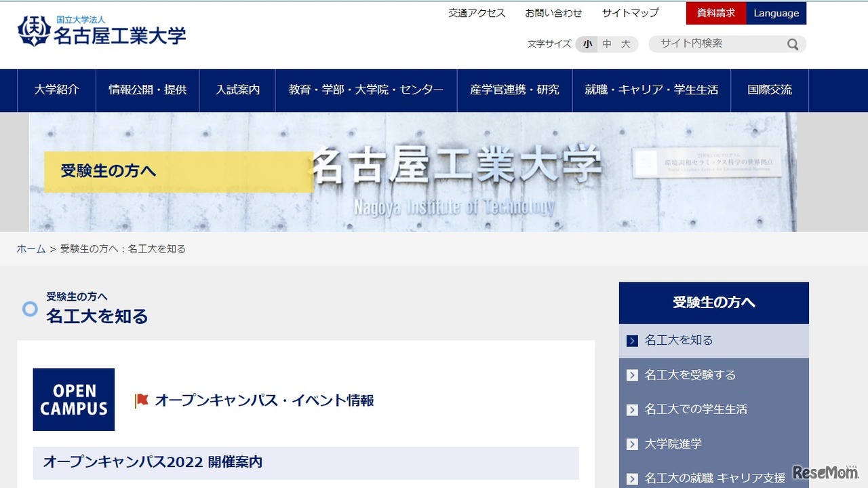Click the Nagoya Institute of Technology logo
The image size is (868, 488).
click(x=102, y=31)
